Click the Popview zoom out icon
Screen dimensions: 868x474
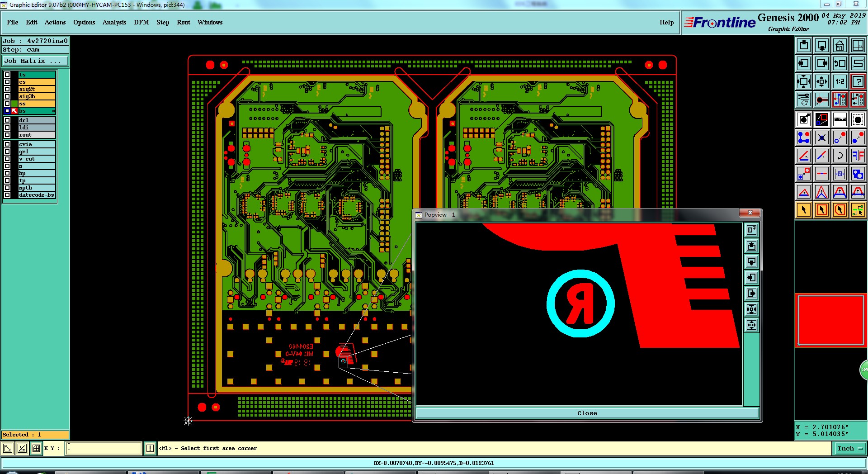[751, 325]
